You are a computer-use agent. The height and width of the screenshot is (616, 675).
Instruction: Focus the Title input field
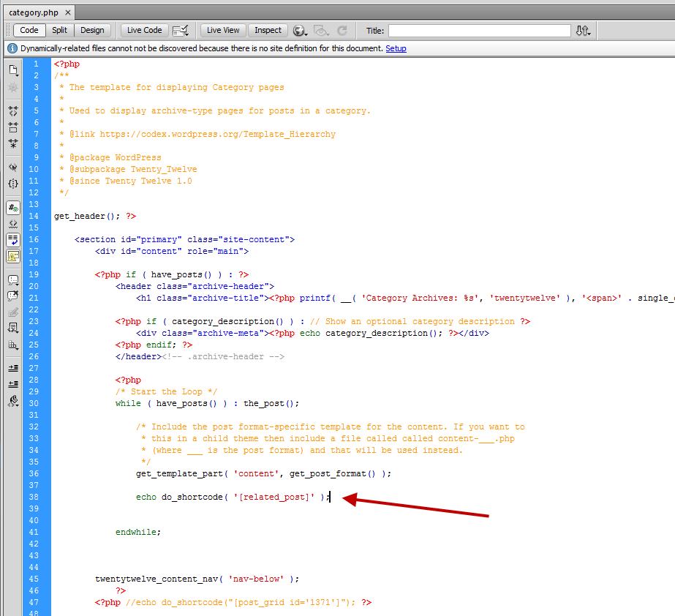tap(480, 31)
